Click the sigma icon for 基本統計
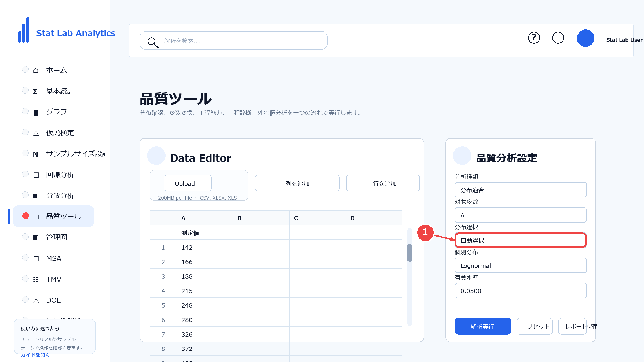 [x=35, y=91]
